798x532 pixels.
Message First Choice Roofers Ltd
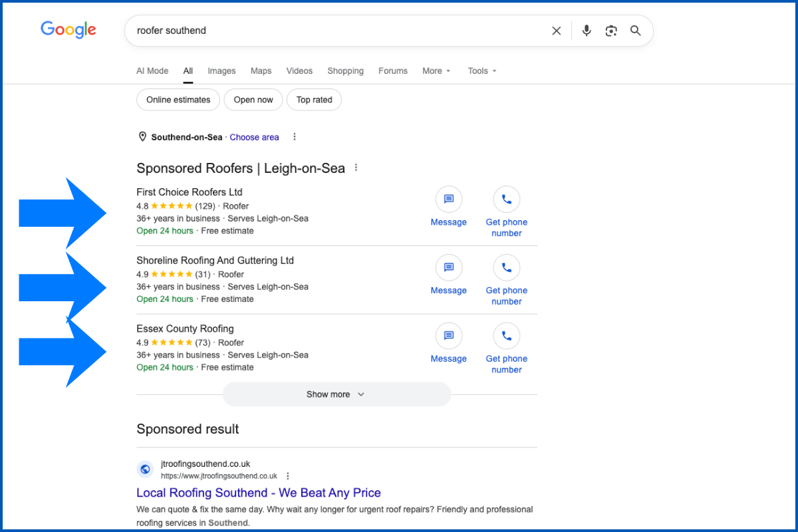(x=449, y=199)
